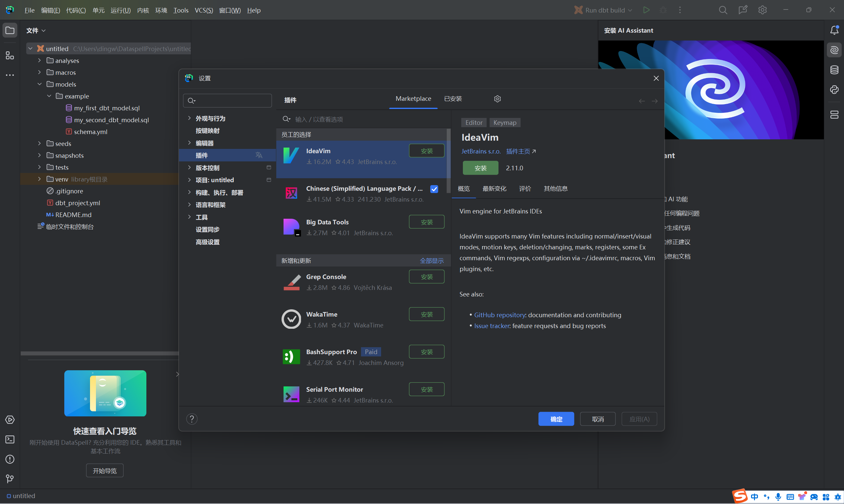Expand the analyses folder

tap(40, 61)
